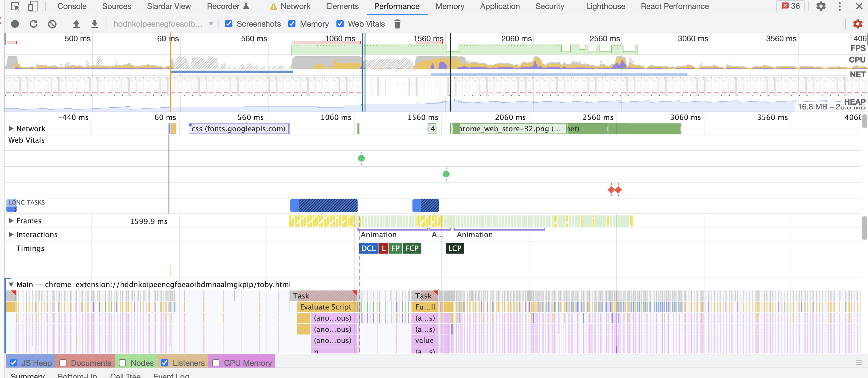The image size is (868, 378).
Task: Switch to the Memory tab
Action: tap(450, 6)
